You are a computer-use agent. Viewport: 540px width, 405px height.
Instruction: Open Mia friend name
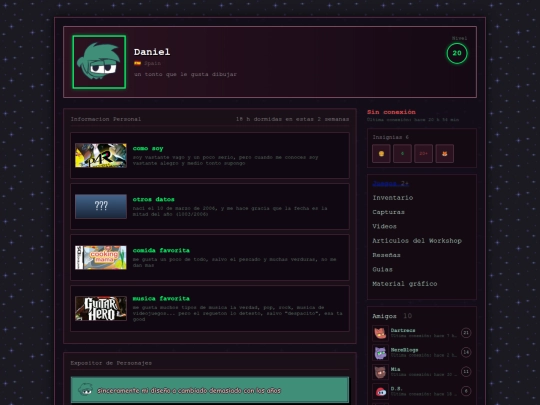point(395,369)
